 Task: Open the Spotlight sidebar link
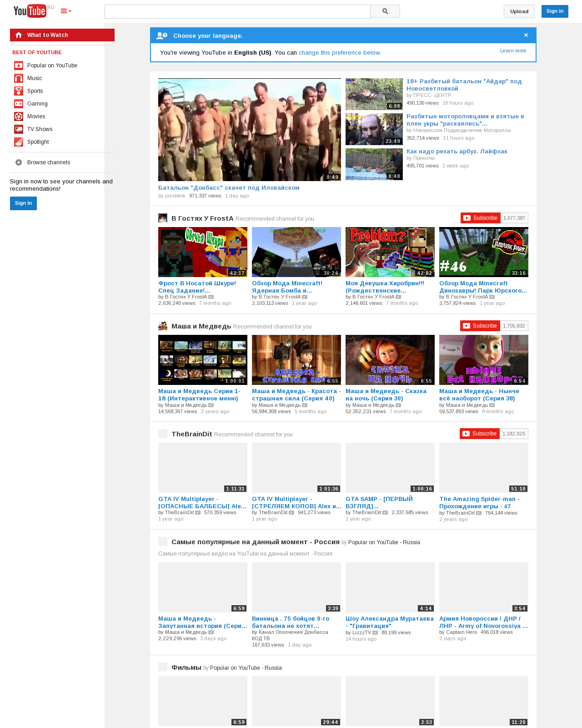pos(38,142)
